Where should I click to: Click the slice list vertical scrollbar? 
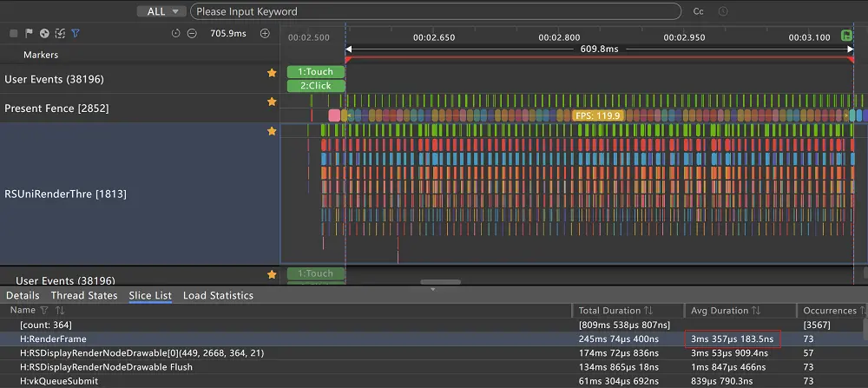865,329
